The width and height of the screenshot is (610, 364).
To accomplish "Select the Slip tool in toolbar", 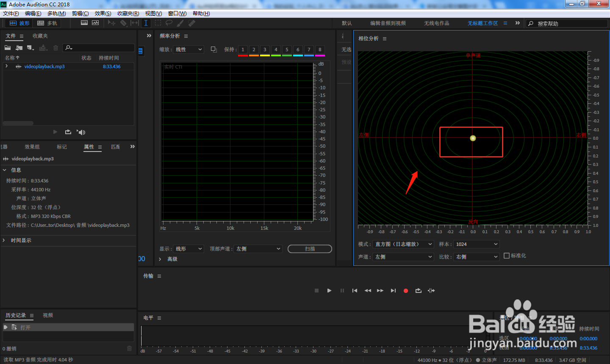I will [135, 23].
